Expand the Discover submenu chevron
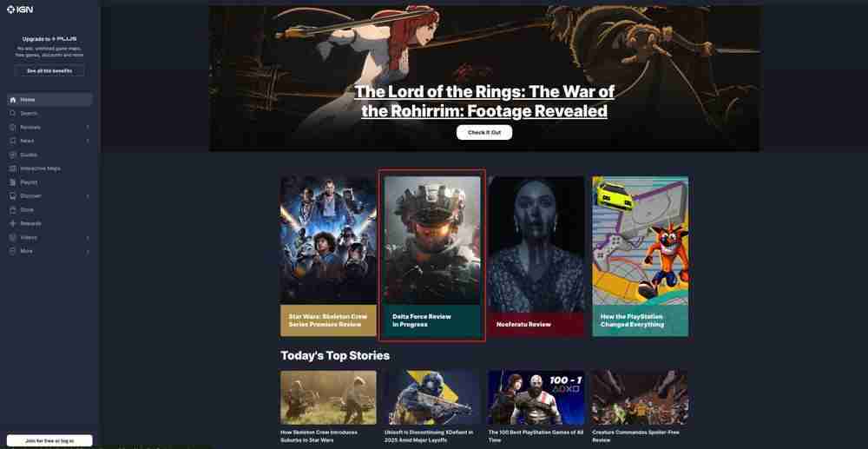This screenshot has width=868, height=449. (x=88, y=196)
